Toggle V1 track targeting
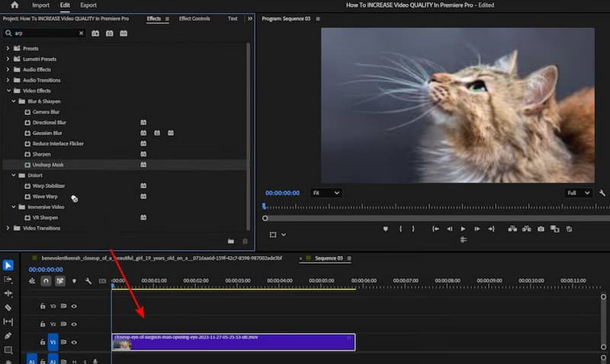 tap(53, 342)
